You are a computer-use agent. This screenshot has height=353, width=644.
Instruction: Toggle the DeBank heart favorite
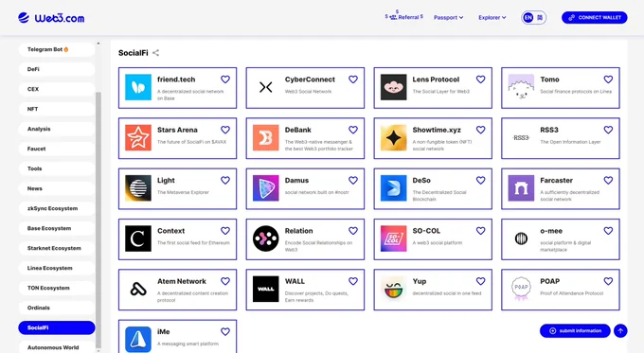[x=353, y=130]
